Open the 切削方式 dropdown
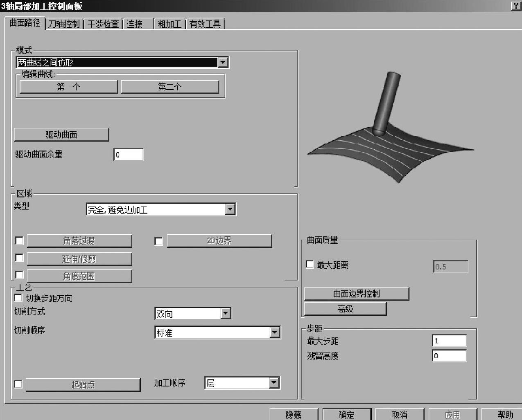Image resolution: width=522 pixels, height=420 pixels. coord(226,314)
